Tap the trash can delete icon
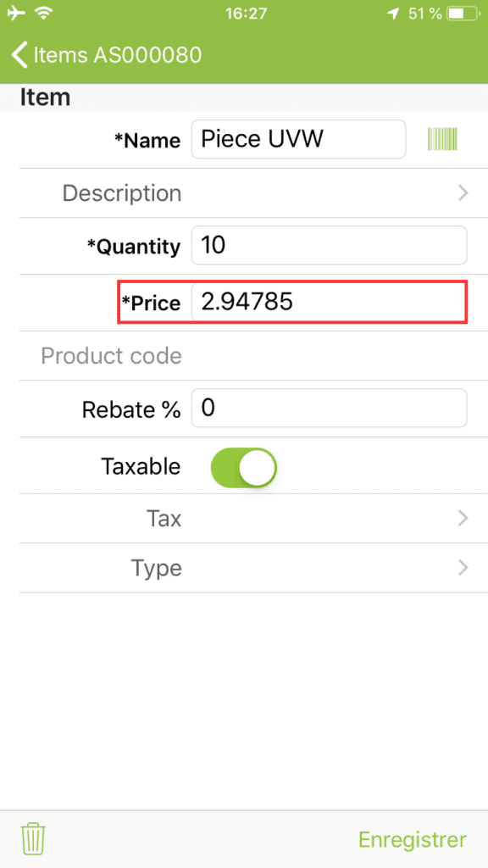Screen dimensions: 488x868 33,839
